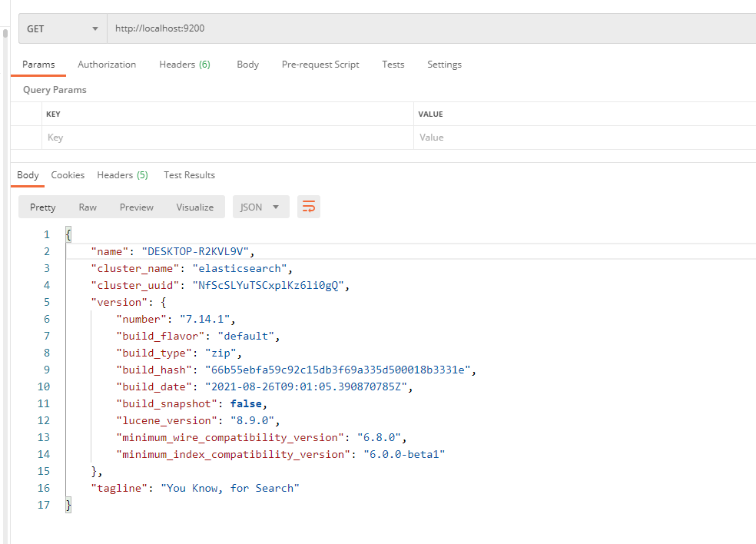The image size is (756, 544).
Task: Open the JSON format dropdown
Action: coord(261,207)
